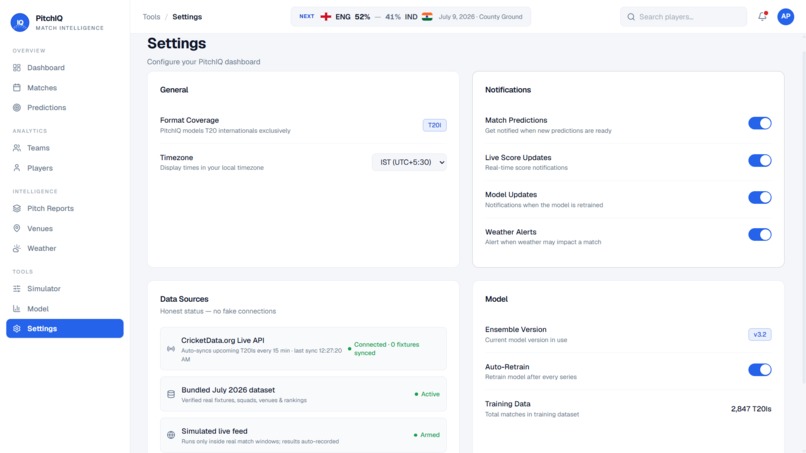806x453 pixels.
Task: Click the PitchIQ logo icon
Action: pos(20,23)
